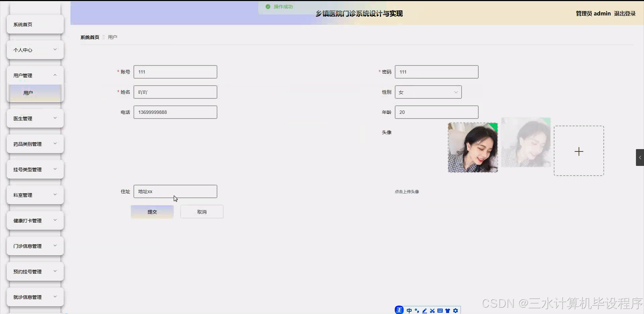Image resolution: width=644 pixels, height=314 pixels.
Task: Open the soft keyboard icon on input toolbar
Action: [x=440, y=310]
